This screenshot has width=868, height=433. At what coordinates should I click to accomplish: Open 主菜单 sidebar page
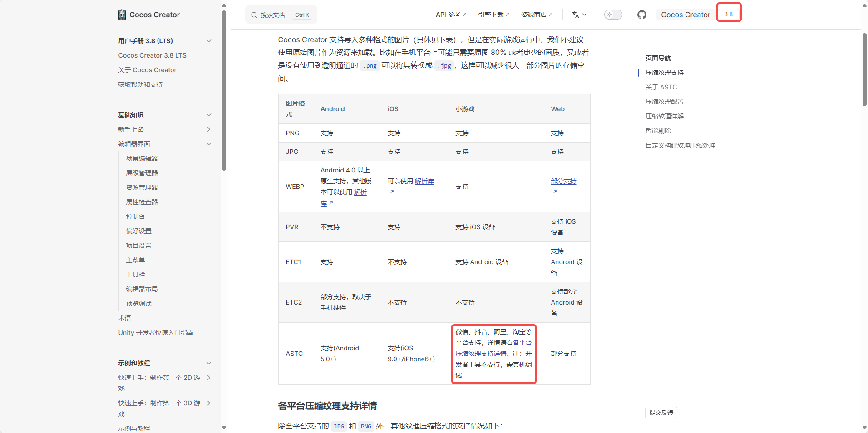pos(136,260)
